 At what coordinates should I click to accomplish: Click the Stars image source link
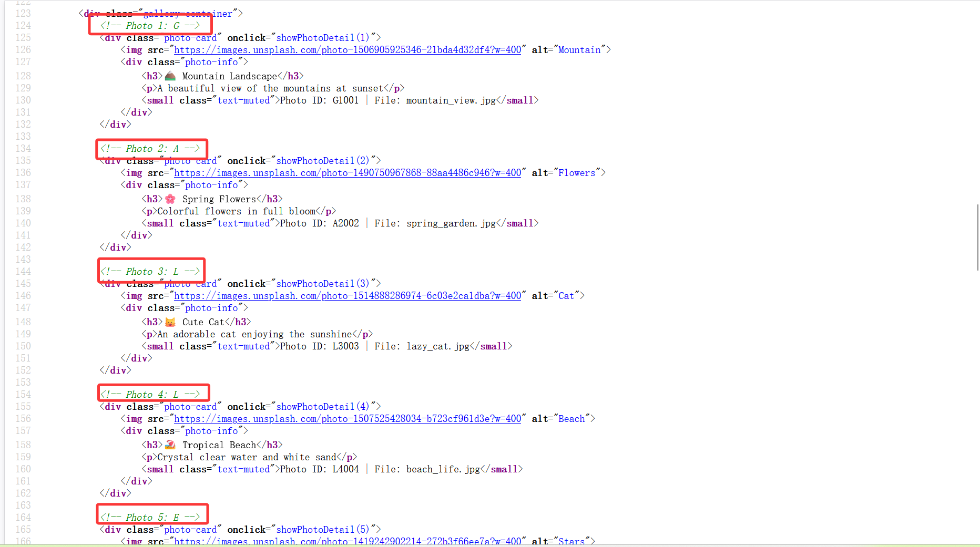coord(347,541)
